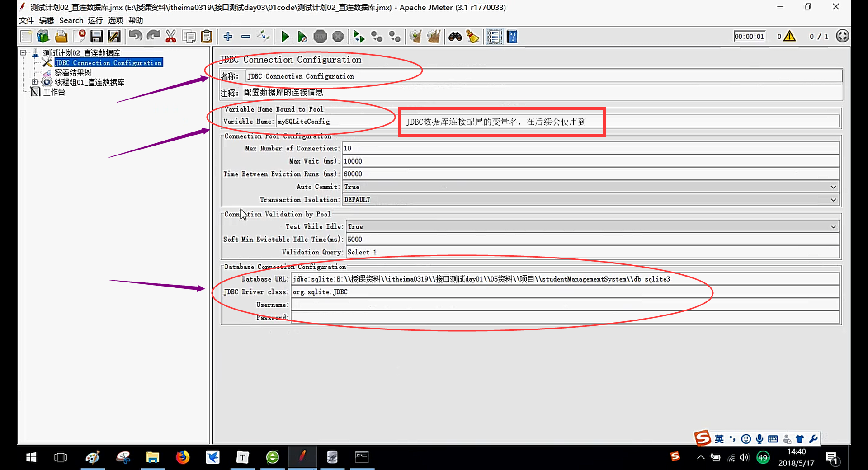This screenshot has width=868, height=470.
Task: Click the 名称 name input field
Action: click(x=544, y=76)
